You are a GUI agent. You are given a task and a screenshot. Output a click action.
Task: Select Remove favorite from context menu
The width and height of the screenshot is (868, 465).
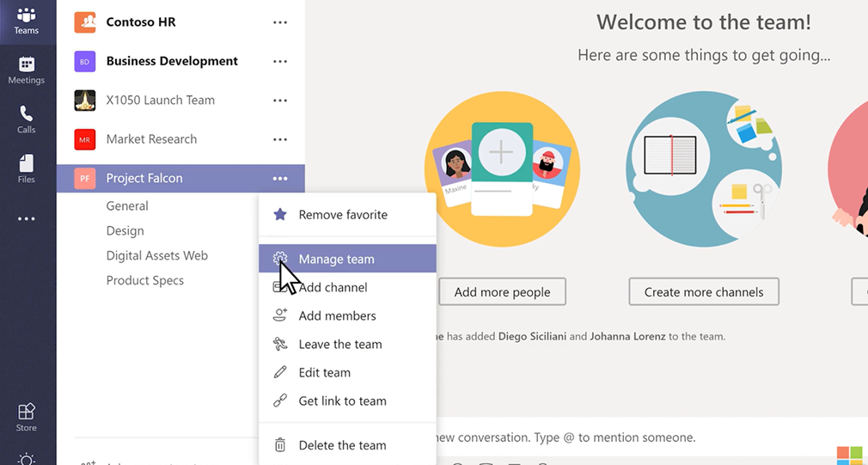pos(348,214)
